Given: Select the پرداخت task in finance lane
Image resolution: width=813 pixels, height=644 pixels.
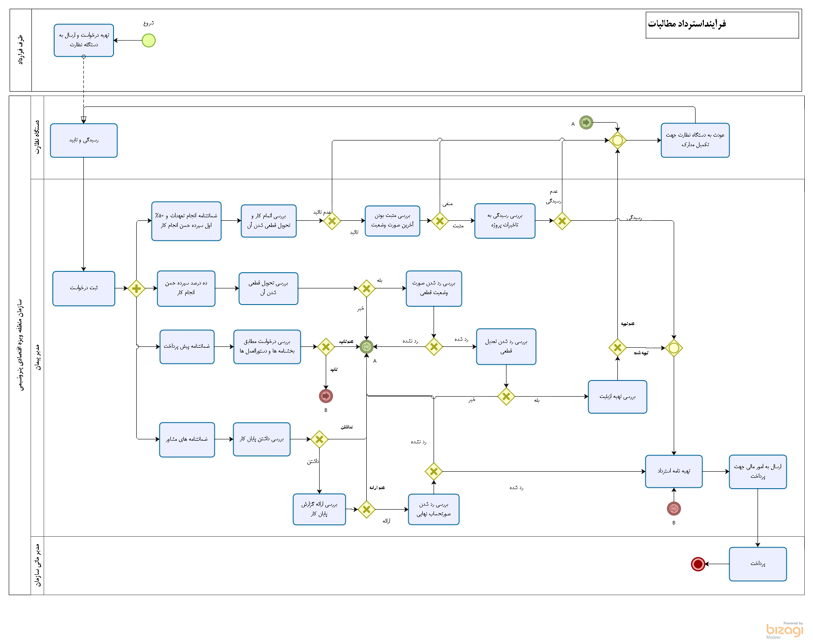Looking at the screenshot, I should point(758,564).
